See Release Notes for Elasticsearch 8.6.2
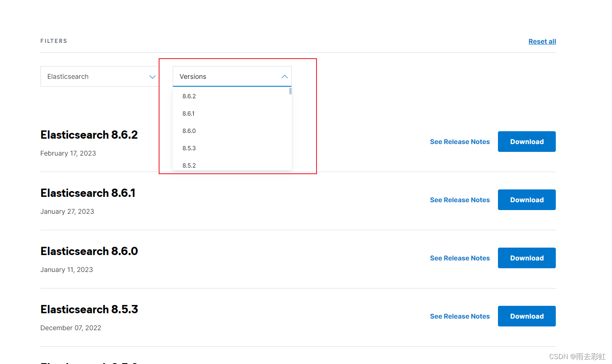 pyautogui.click(x=460, y=142)
